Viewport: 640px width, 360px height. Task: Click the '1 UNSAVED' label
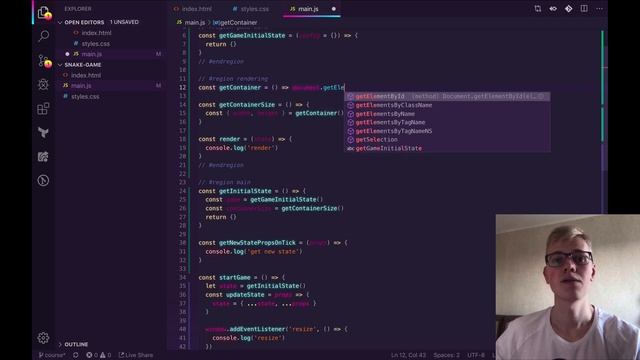click(124, 22)
